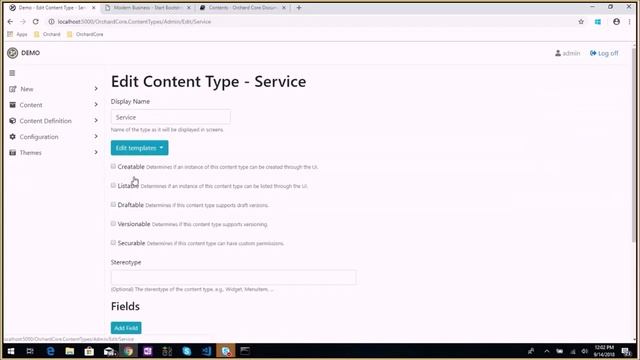Open the Configuration menu item
640x360 pixels.
(39, 137)
